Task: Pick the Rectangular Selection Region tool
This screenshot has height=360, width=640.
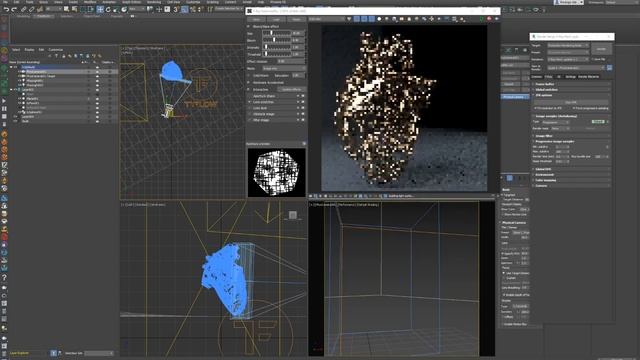Action: [83, 9]
